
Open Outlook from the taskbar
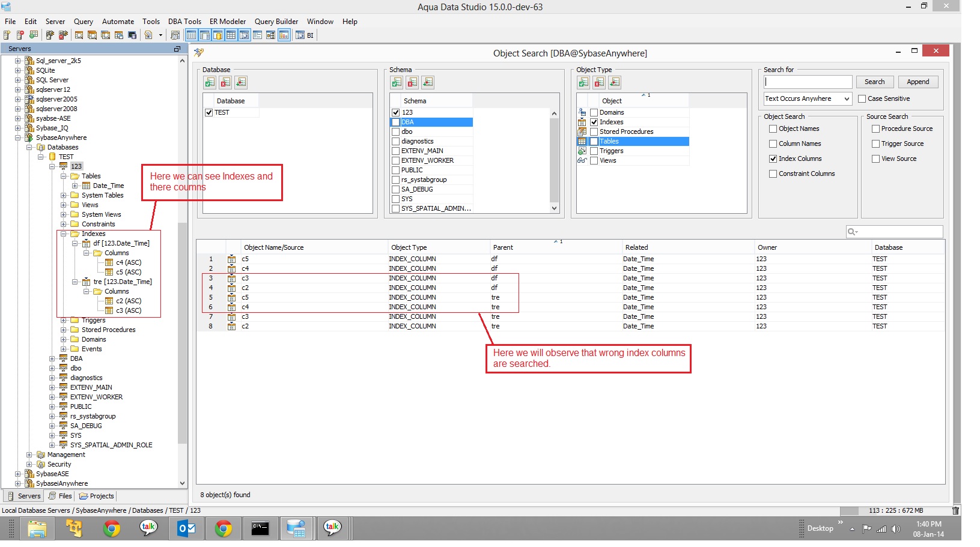point(186,528)
